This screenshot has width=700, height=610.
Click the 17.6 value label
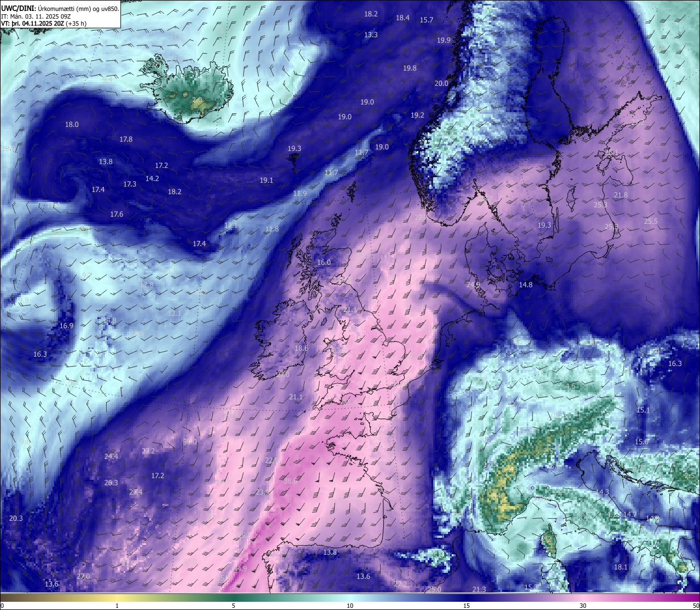point(116,214)
